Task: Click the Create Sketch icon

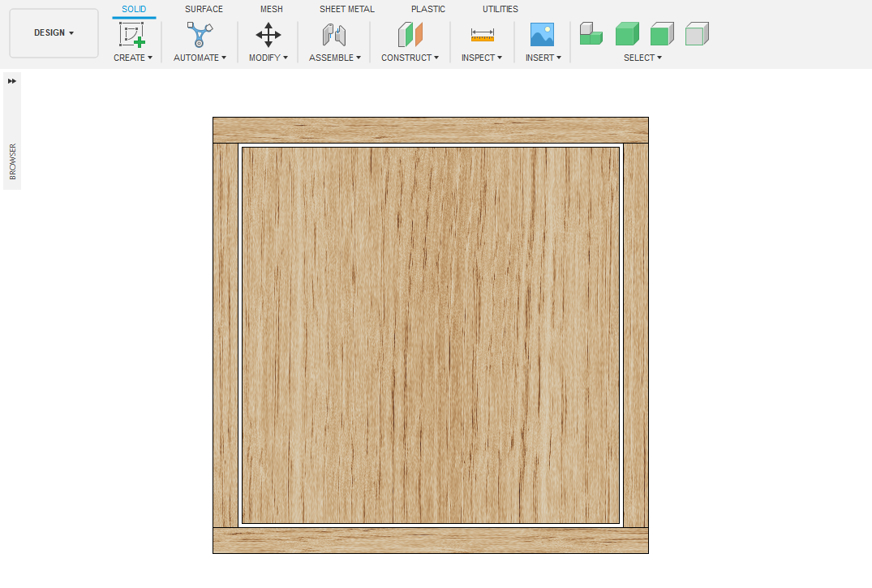Action: coord(131,35)
